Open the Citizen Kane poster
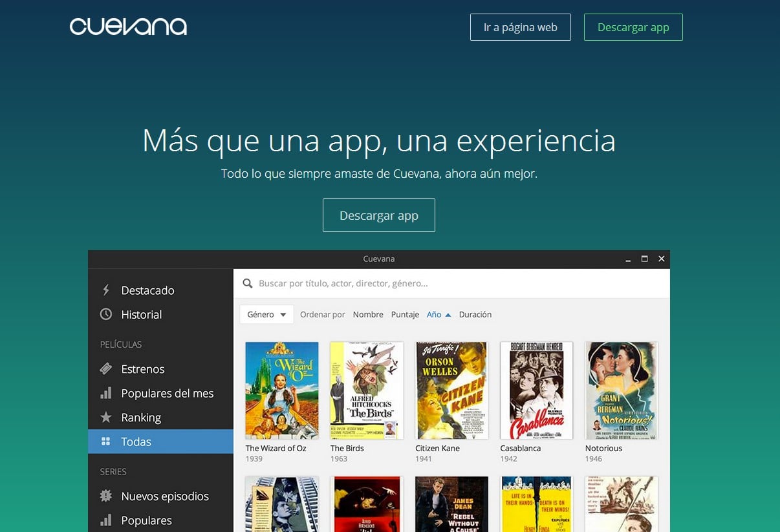780x532 pixels. 451,390
